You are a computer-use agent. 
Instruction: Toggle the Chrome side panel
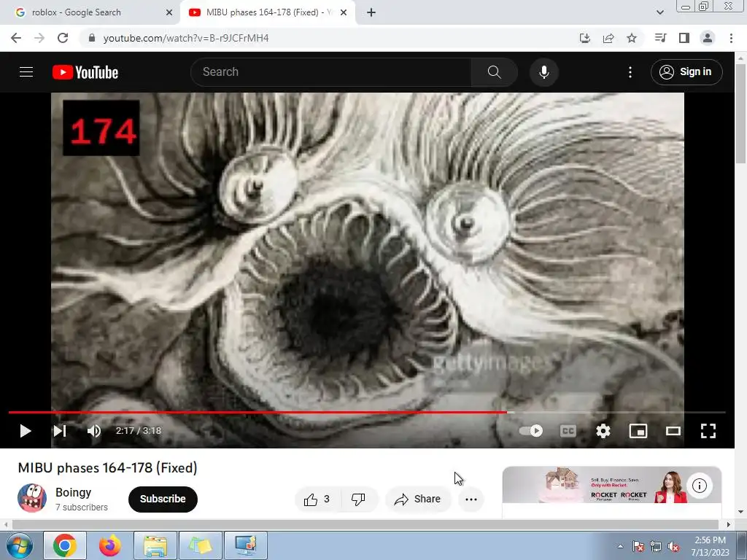tap(684, 38)
